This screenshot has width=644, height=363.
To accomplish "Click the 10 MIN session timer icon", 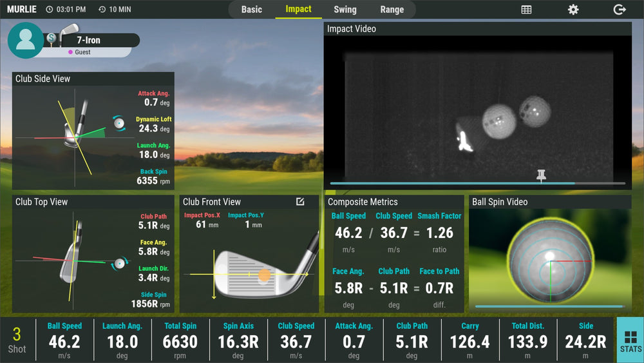I will [102, 10].
